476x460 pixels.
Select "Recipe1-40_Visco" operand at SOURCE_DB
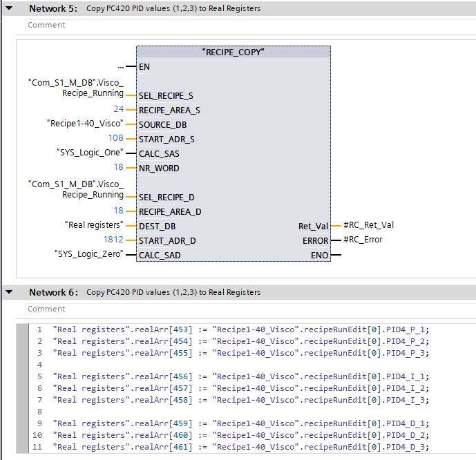point(85,124)
